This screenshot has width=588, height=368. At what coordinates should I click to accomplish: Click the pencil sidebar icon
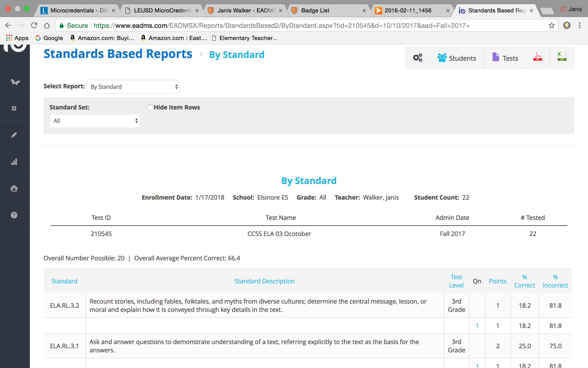(14, 135)
